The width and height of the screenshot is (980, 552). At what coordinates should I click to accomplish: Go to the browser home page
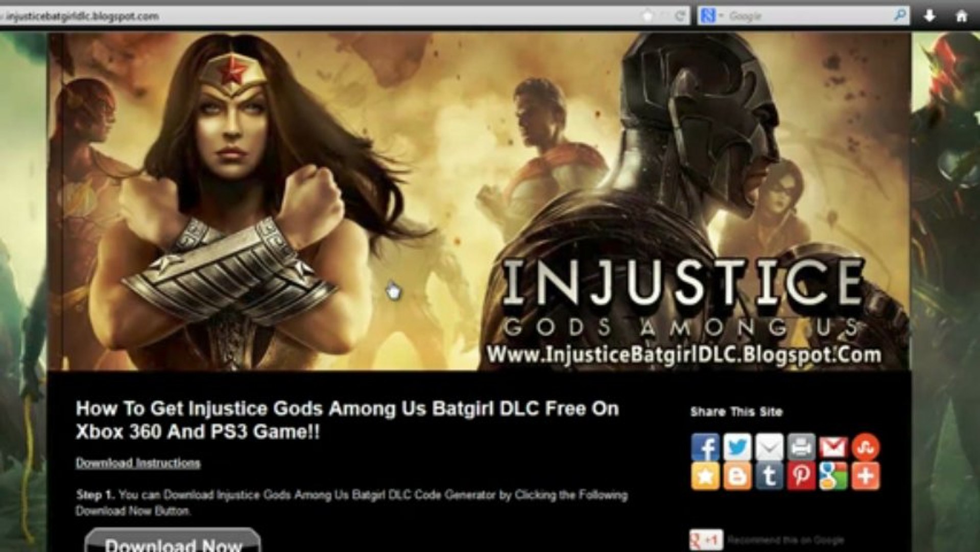(x=962, y=16)
